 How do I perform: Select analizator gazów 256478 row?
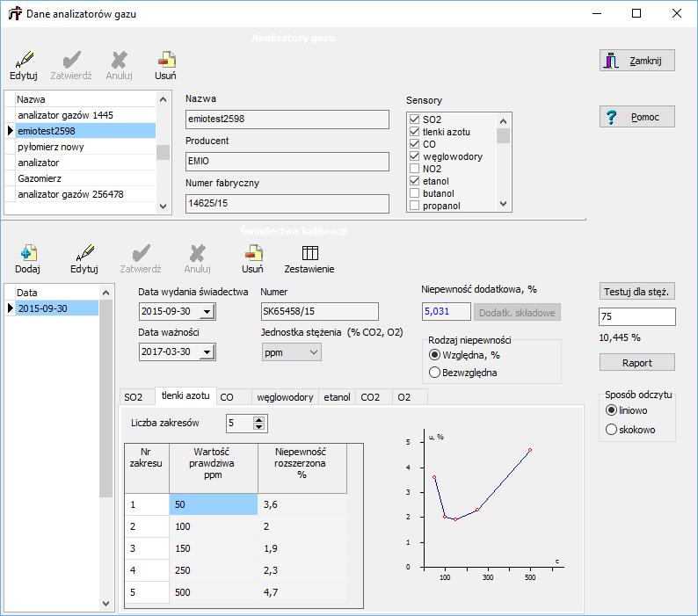point(85,194)
